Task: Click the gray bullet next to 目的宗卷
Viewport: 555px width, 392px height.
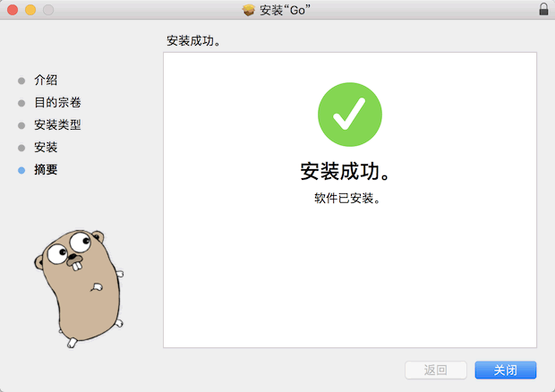Action: point(21,103)
